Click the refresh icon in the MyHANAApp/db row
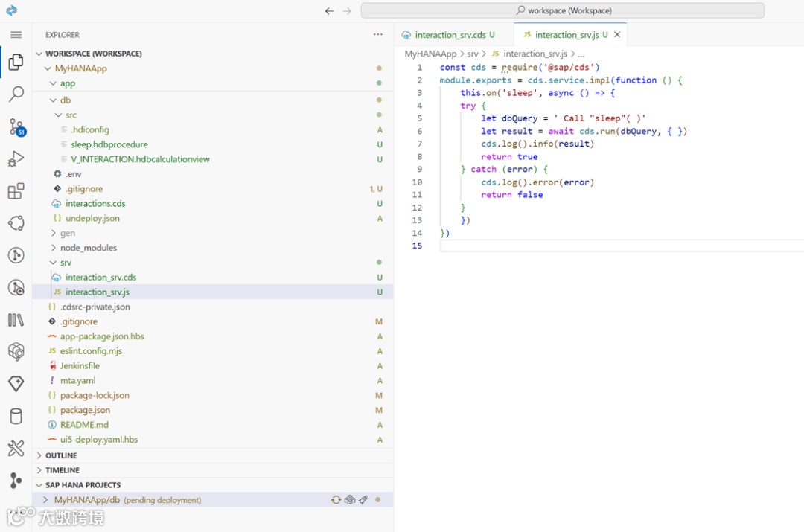This screenshot has height=532, width=804. 336,500
